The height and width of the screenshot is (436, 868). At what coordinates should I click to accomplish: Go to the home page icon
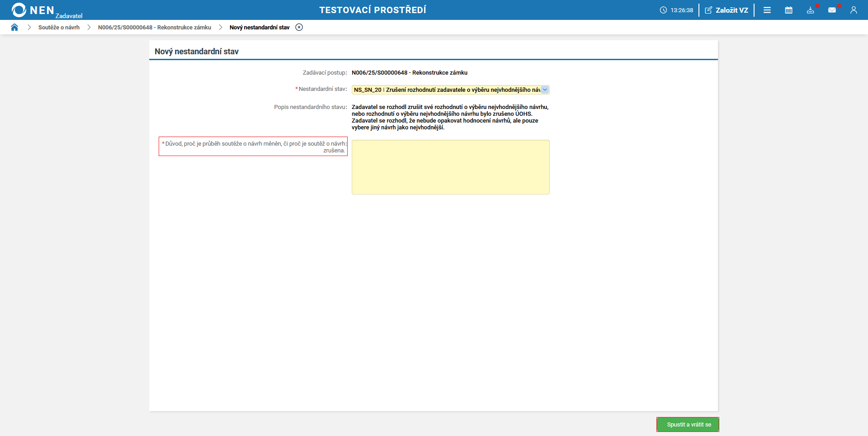coord(14,27)
